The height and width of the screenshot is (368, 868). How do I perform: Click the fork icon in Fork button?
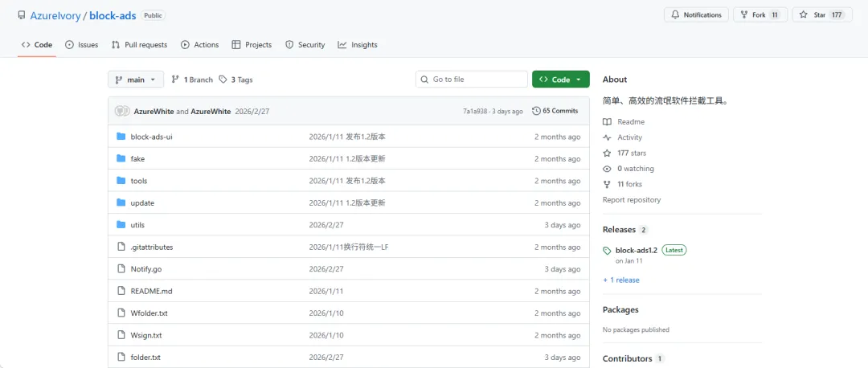pos(744,15)
